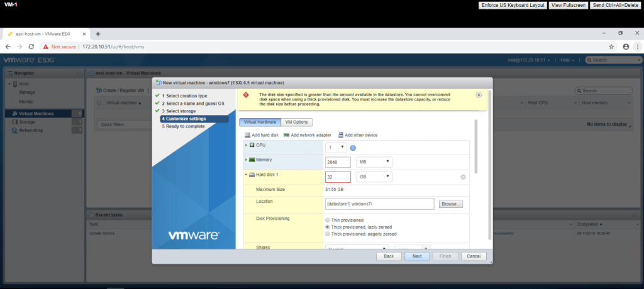
Task: Remove Hard disk 1 with the X icon
Action: point(464,177)
